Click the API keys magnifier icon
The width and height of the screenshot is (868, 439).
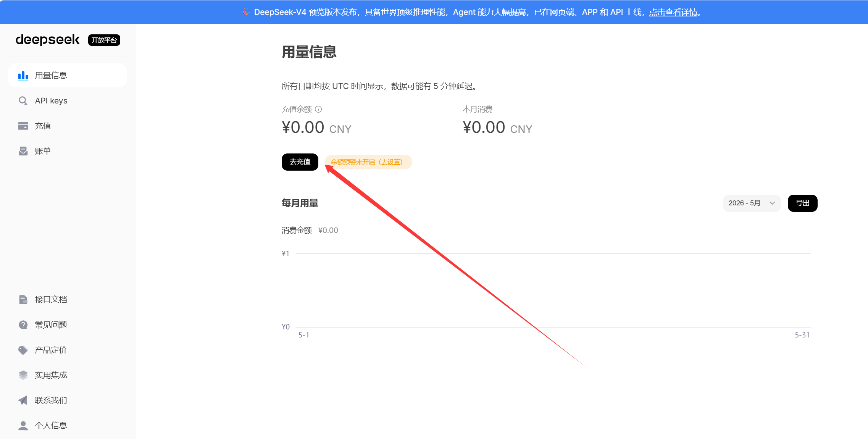23,101
